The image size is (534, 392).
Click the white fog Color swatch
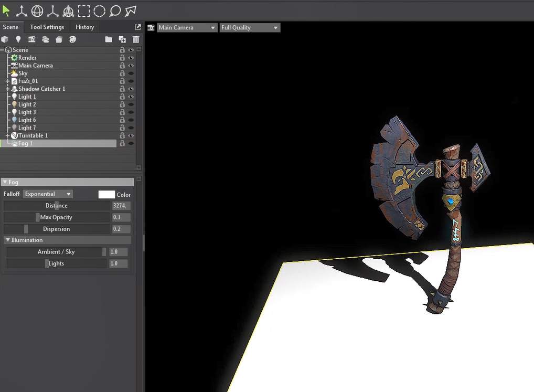pos(106,194)
